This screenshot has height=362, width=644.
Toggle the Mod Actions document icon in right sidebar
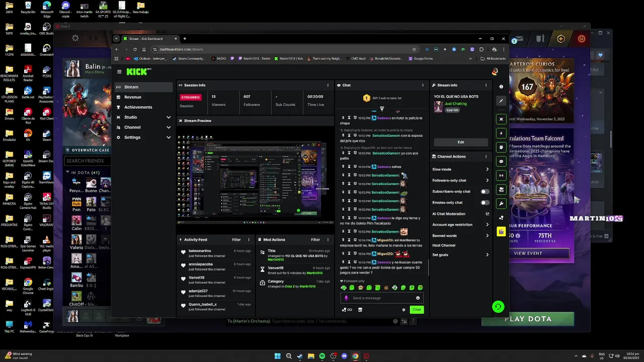point(501,147)
